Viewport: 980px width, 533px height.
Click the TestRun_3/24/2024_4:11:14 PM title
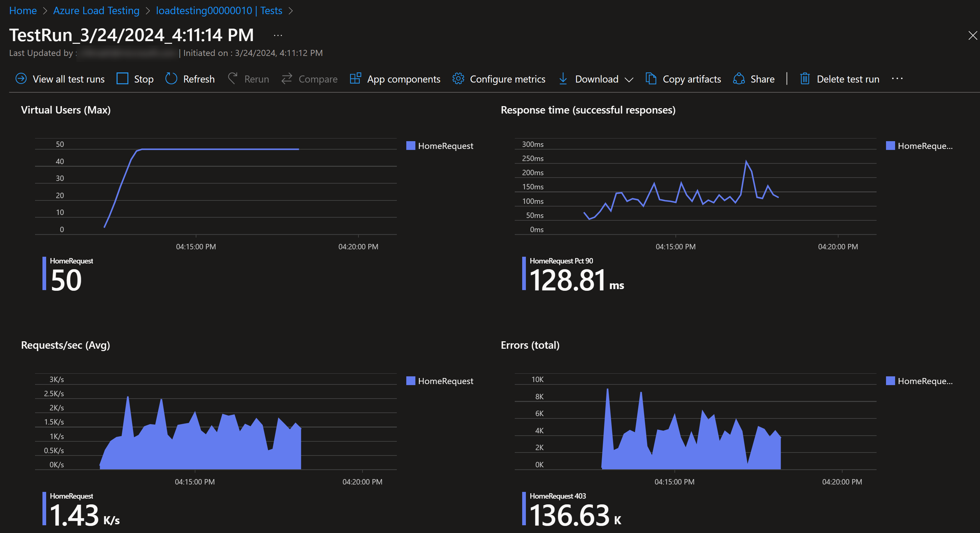(131, 35)
